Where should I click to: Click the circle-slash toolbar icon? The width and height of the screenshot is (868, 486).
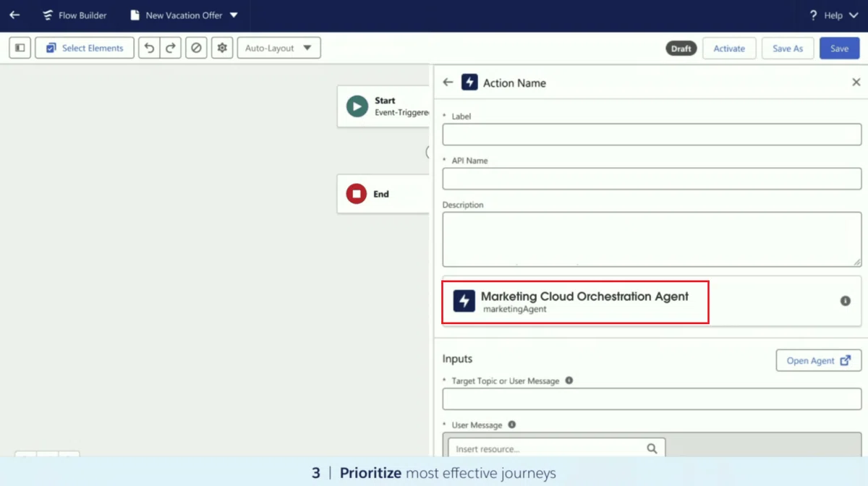pos(195,48)
